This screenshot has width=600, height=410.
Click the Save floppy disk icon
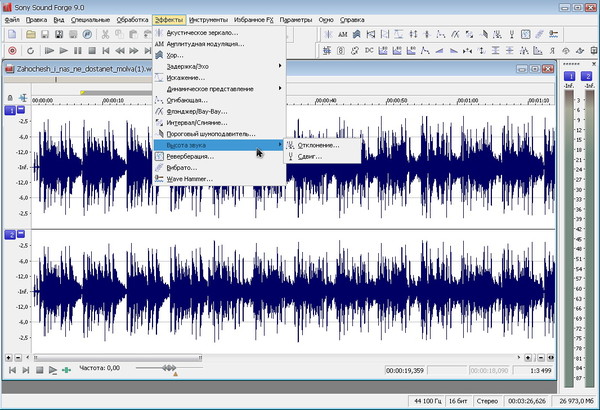click(x=45, y=34)
